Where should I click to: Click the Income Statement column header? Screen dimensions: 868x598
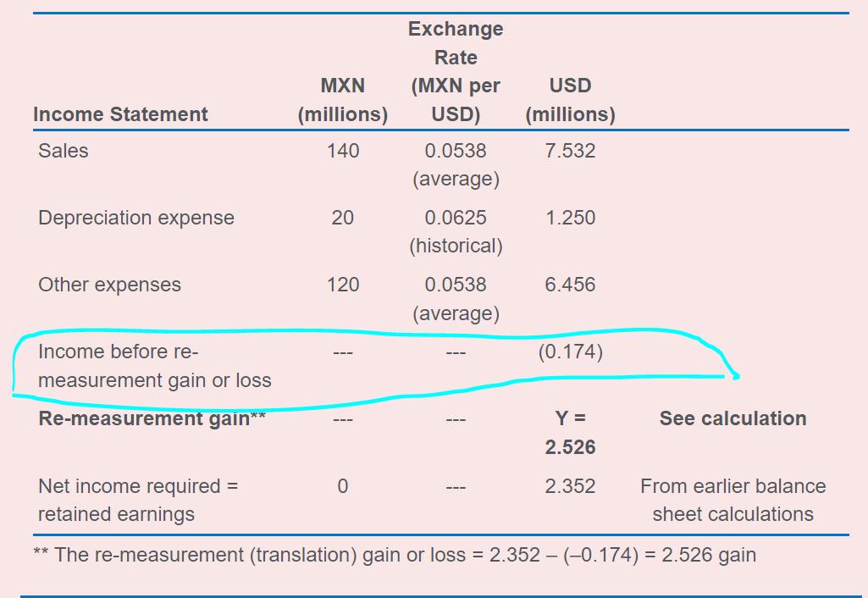click(120, 114)
